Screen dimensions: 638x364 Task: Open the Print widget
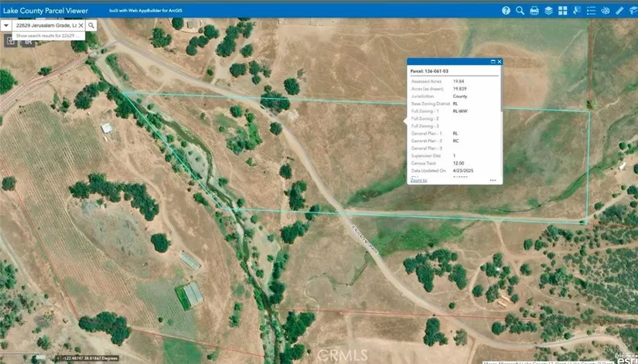coord(534,11)
